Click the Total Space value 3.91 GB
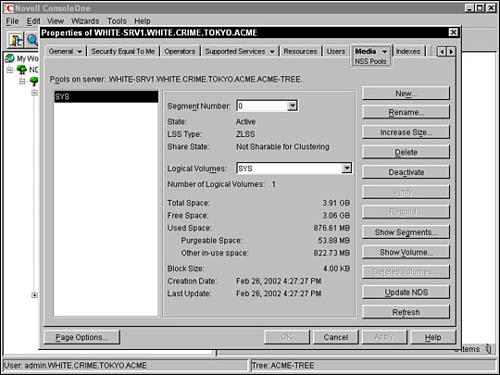 click(x=336, y=203)
